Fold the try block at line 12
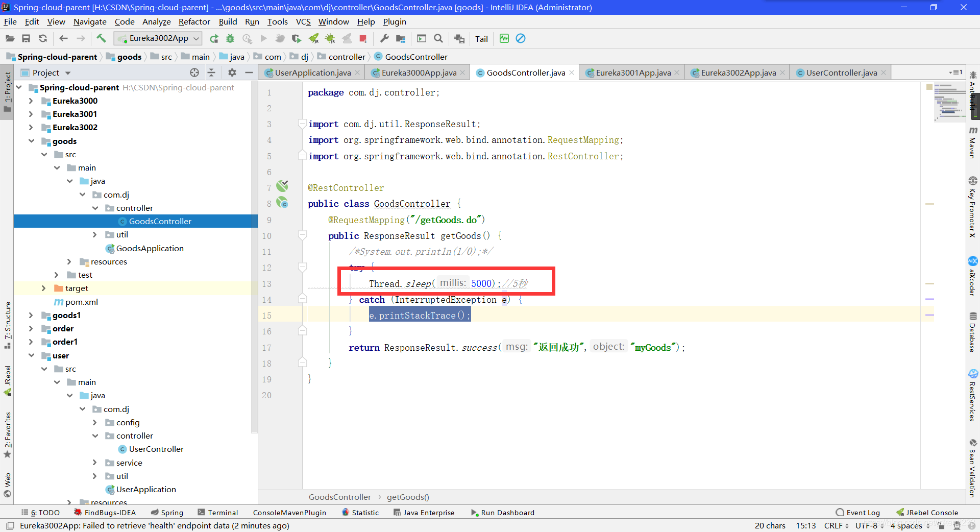Viewport: 980px width, 532px height. [302, 267]
